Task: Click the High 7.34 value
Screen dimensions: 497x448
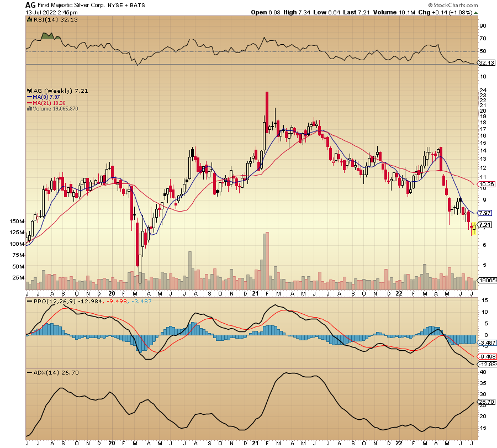Action: (297, 12)
